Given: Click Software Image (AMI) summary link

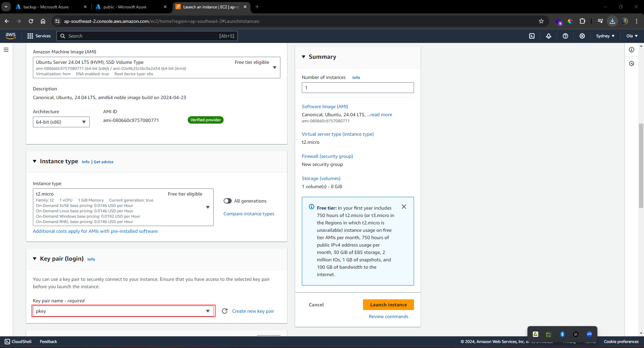Looking at the screenshot, I should (x=325, y=106).
